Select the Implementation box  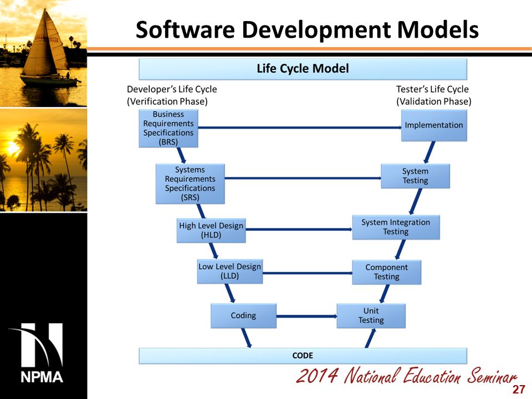(434, 125)
